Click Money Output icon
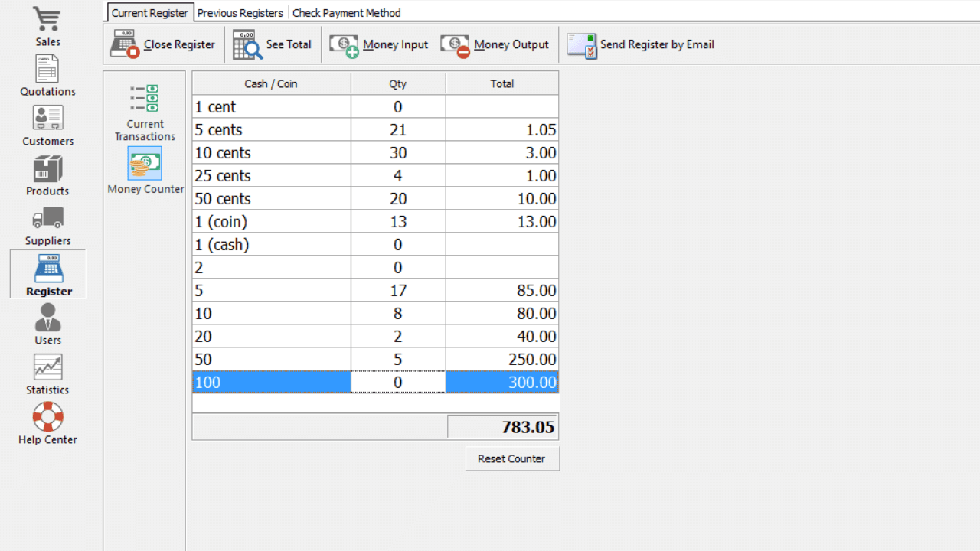The height and width of the screenshot is (551, 980). pos(456,45)
